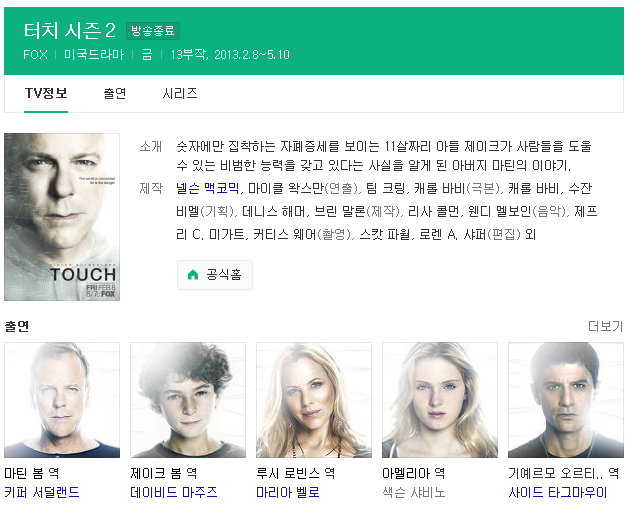640x512 pixels.
Task: Open the 키퍼 서덜랜드 actor link
Action: [x=42, y=492]
